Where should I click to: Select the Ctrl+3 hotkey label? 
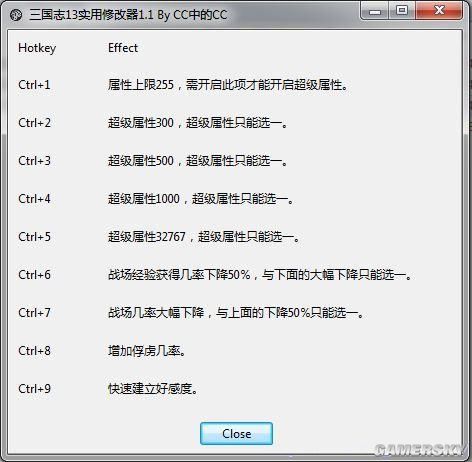[34, 161]
